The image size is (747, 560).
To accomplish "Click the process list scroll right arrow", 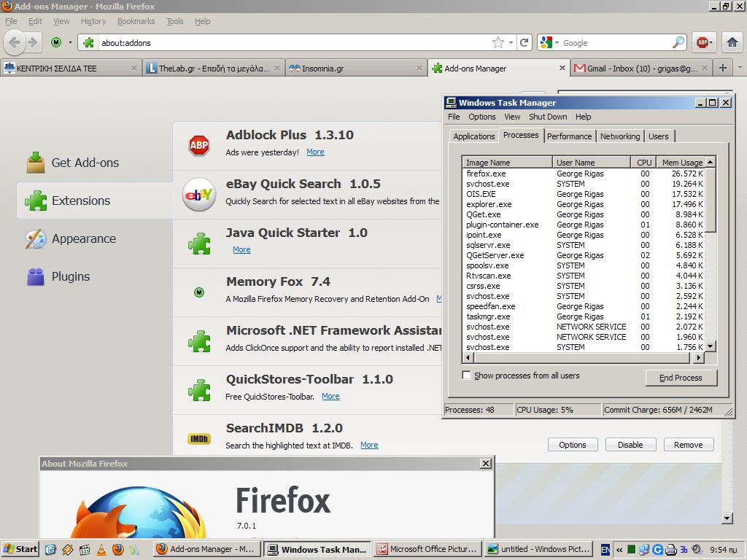I will coord(699,357).
